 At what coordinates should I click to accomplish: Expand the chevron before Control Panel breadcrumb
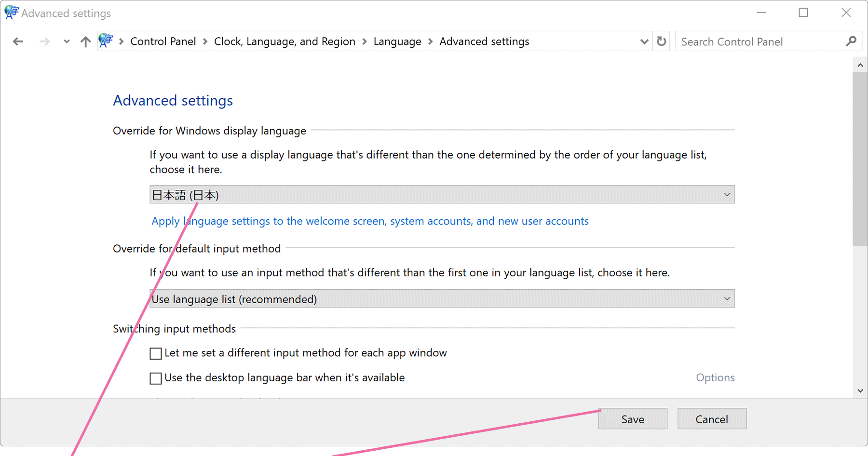(122, 42)
